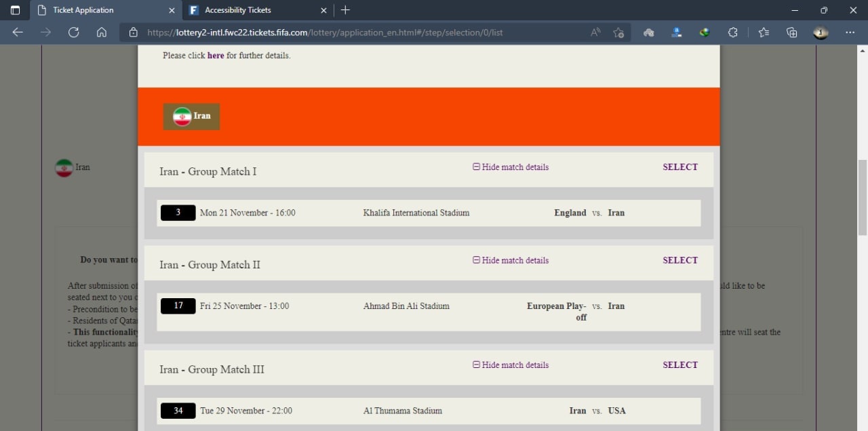Activate the Read aloud icon in address bar

[x=595, y=33]
